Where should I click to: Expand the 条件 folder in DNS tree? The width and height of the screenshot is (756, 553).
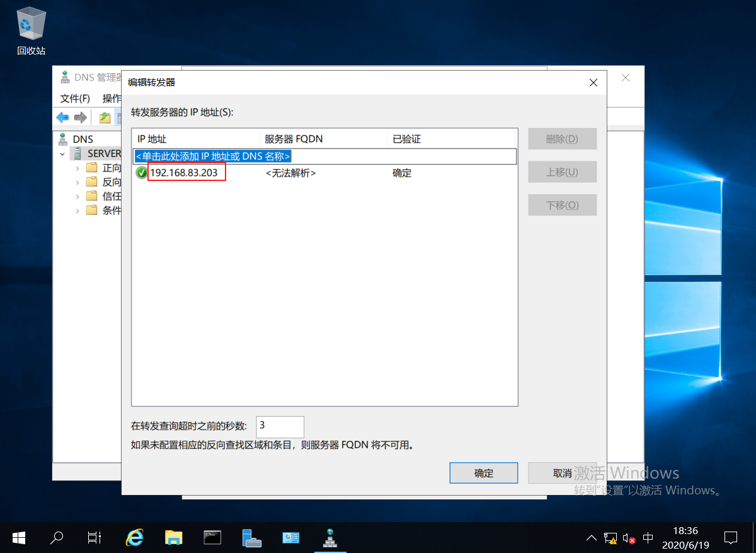tap(77, 211)
